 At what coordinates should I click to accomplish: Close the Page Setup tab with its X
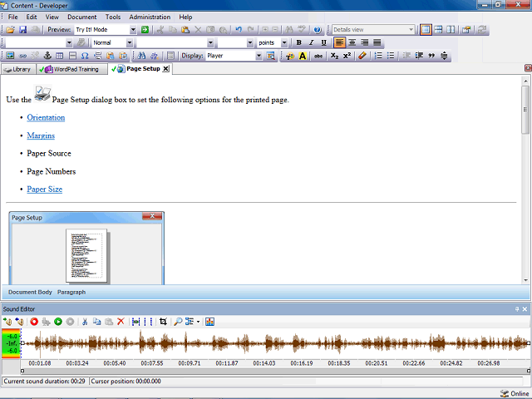pos(165,68)
